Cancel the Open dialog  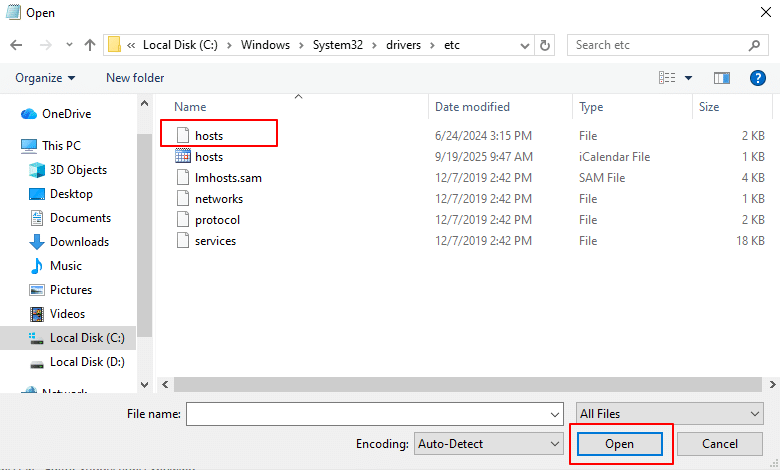[720, 443]
